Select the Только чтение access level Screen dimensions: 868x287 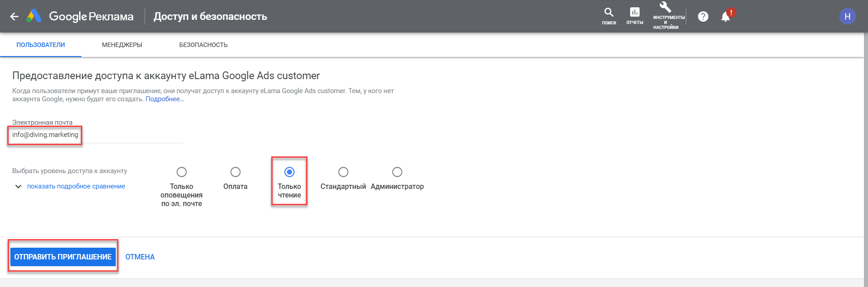click(289, 172)
